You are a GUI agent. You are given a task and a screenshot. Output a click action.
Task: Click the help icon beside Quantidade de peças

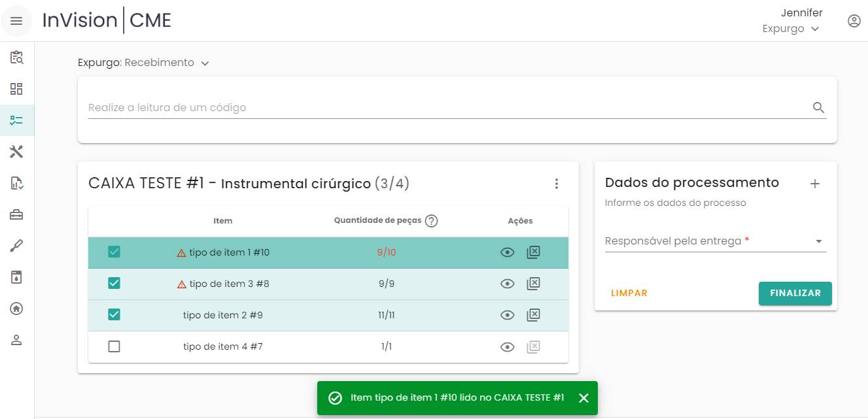431,221
